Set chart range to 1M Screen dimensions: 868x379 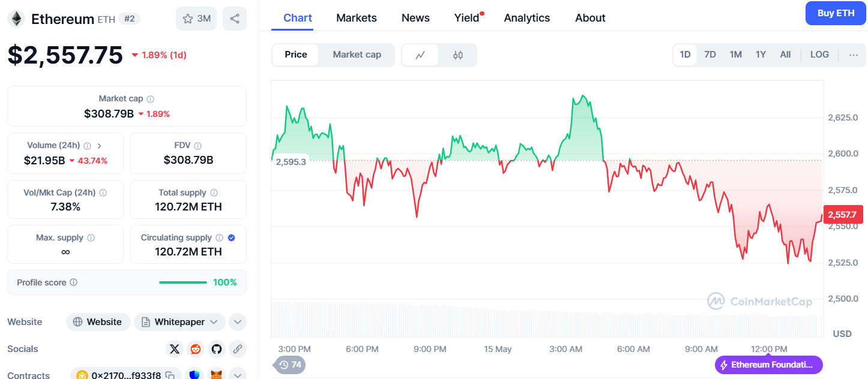736,55
